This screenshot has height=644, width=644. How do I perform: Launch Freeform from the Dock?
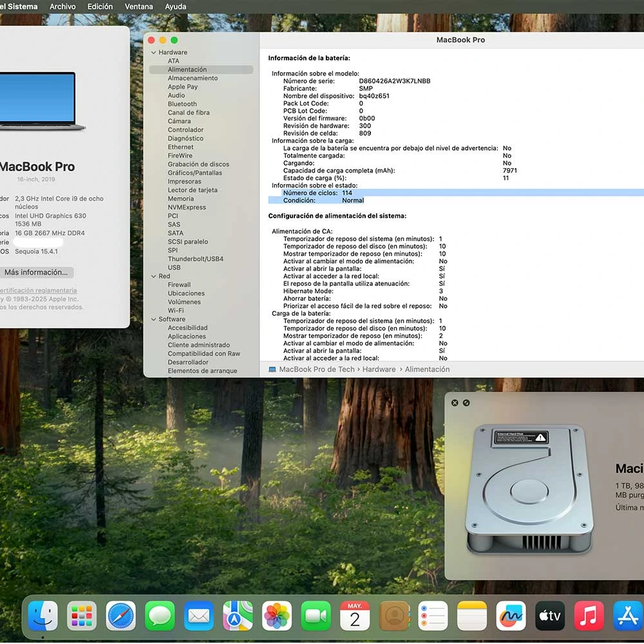pos(511,616)
